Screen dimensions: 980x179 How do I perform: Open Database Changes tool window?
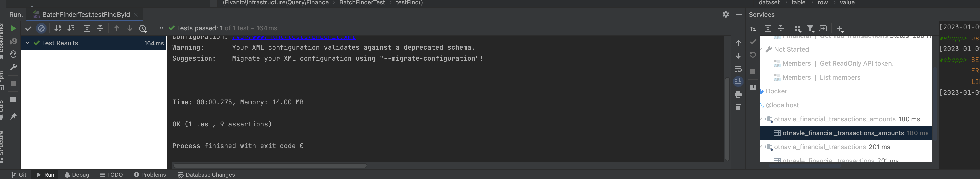(x=206, y=175)
